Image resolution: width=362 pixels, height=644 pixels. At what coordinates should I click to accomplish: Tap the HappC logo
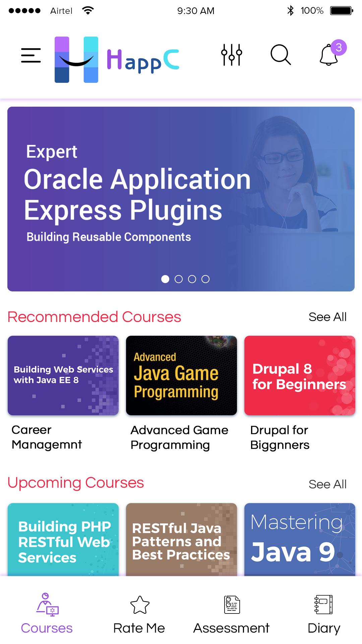[x=117, y=60]
